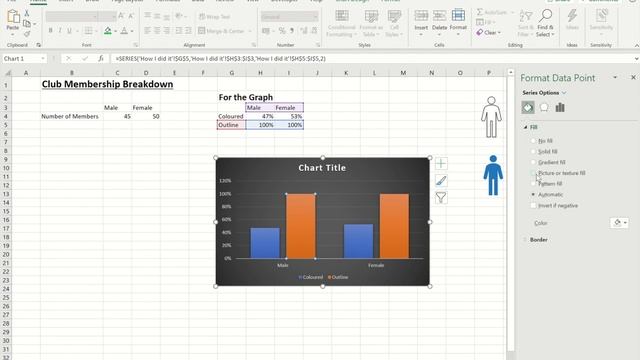Viewport: 640px width, 360px height.
Task: Open Chart Filters funnel button beside chart
Action: tap(441, 198)
